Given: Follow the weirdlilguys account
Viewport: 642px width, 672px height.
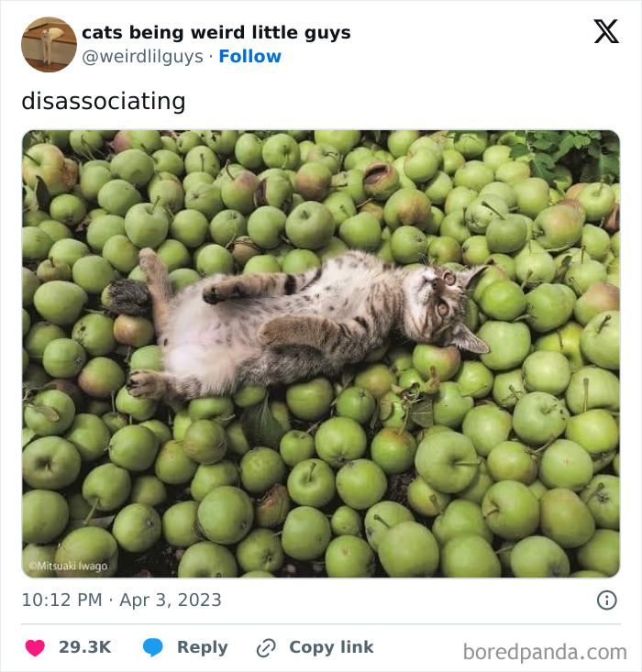Looking at the screenshot, I should pos(249,56).
